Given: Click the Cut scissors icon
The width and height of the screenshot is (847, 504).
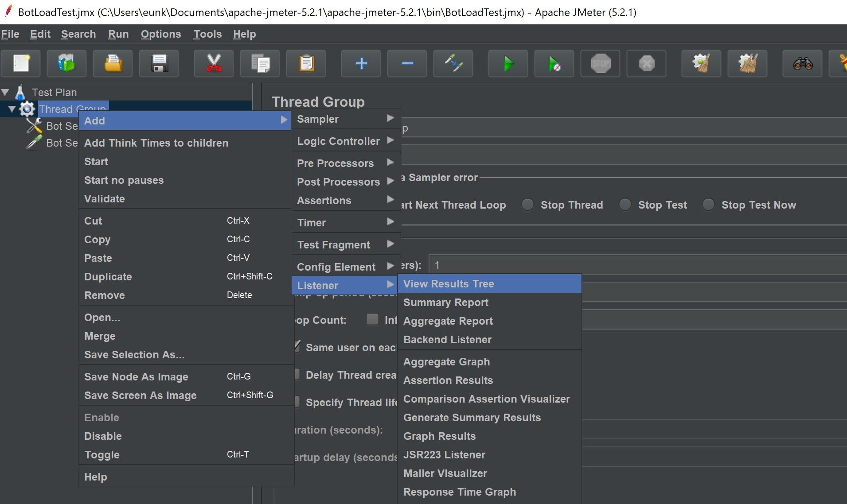Looking at the screenshot, I should point(214,63).
